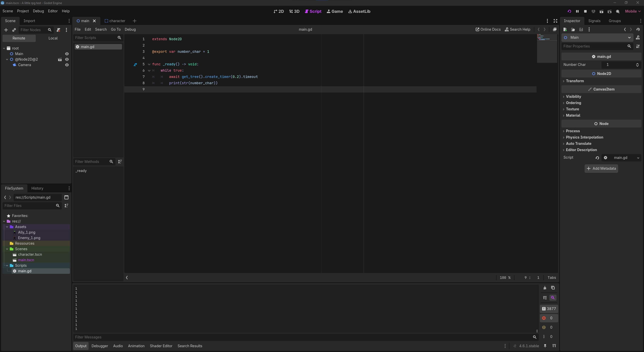Image resolution: width=644 pixels, height=352 pixels.
Task: Toggle distraction-free mode icon
Action: tap(555, 21)
